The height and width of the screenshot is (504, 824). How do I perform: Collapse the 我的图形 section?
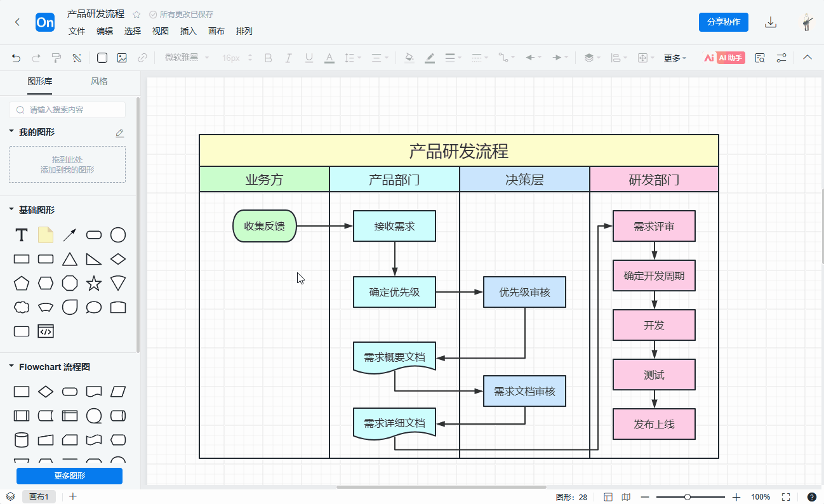pyautogui.click(x=11, y=131)
